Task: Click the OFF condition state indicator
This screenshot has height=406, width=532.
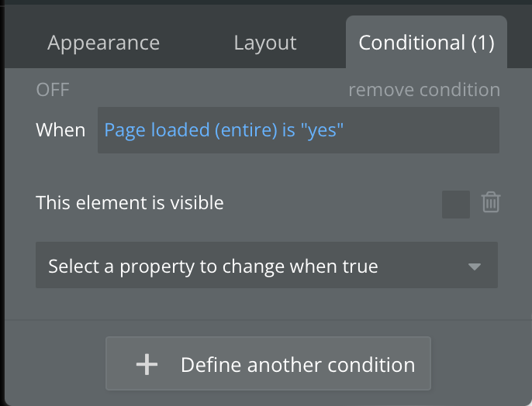Action: click(53, 90)
